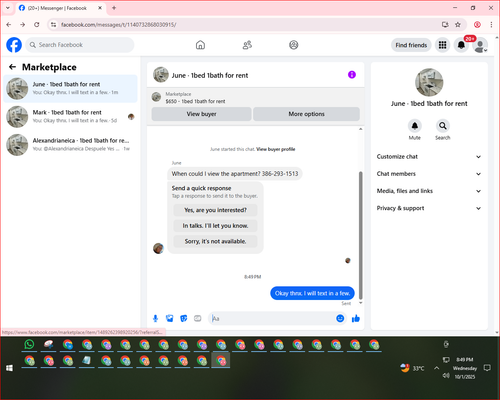The height and width of the screenshot is (400, 500).
Task: Click the Find friends button
Action: (x=411, y=45)
